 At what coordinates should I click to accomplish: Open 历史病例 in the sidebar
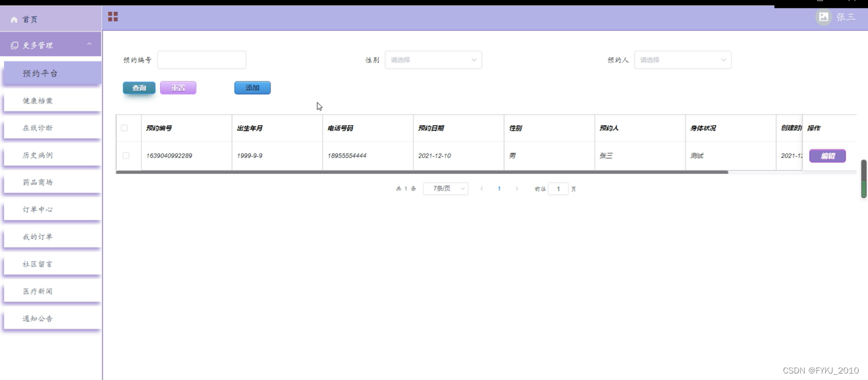tap(53, 155)
